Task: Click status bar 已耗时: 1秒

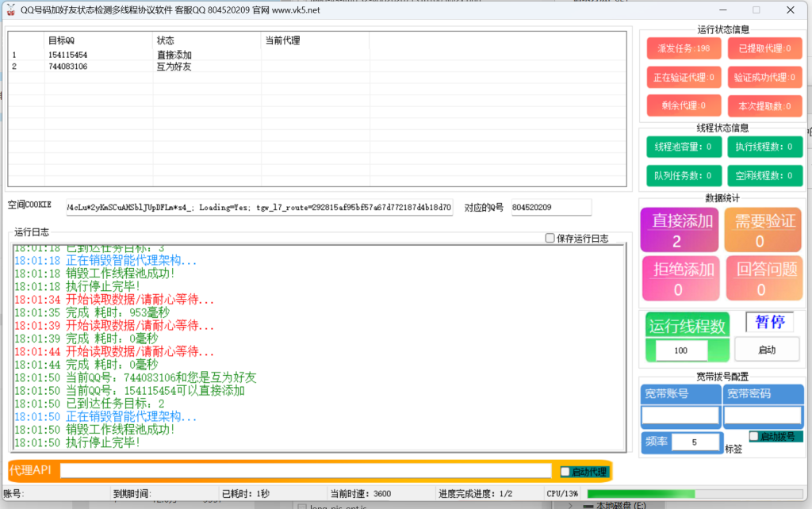Action: tap(246, 494)
